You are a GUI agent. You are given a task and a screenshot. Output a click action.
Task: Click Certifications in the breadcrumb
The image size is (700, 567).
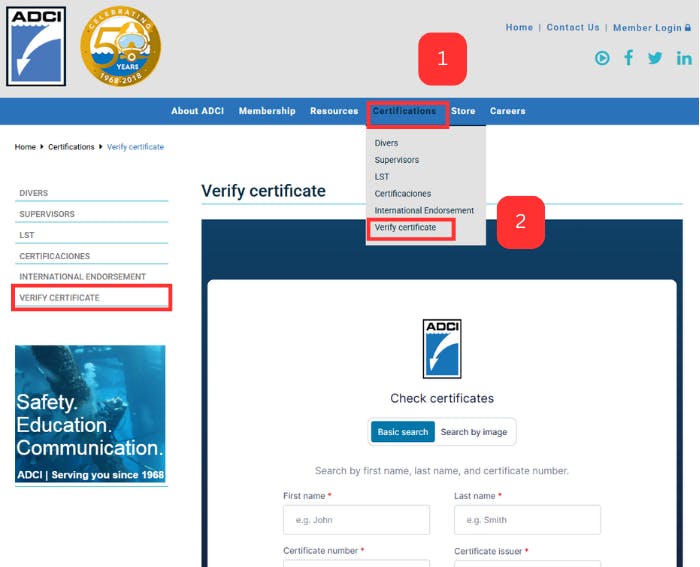click(71, 147)
